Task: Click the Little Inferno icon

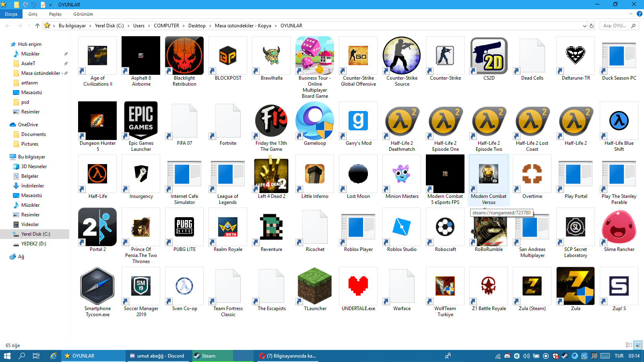Action: click(315, 174)
